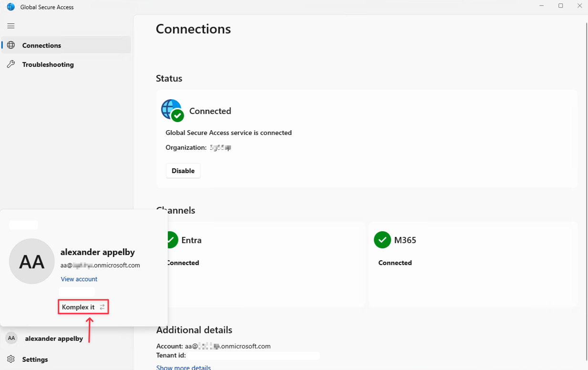Screen dimensions: 588x370
Task: Click the M365 green checkmark icon
Action: pyautogui.click(x=382, y=240)
